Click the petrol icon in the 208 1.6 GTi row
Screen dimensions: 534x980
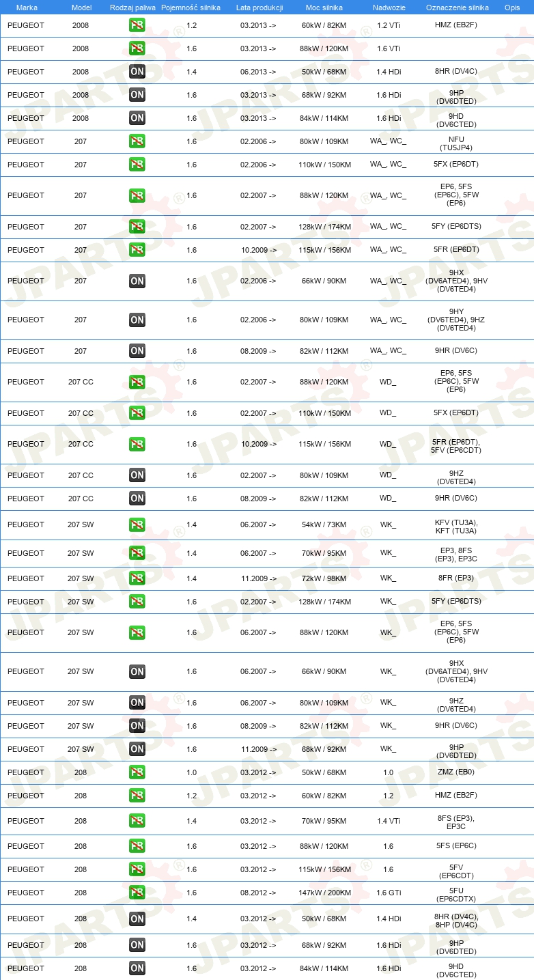pyautogui.click(x=137, y=893)
